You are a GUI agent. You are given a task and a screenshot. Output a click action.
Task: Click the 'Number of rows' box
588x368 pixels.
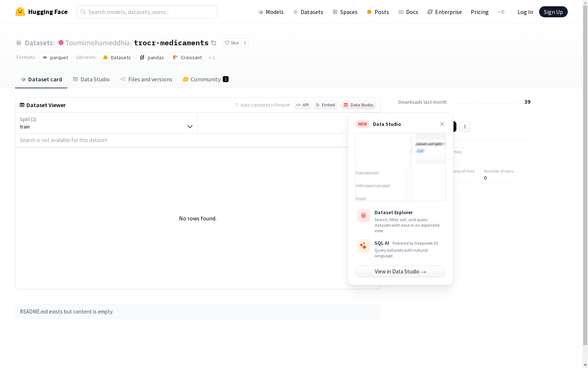point(499,175)
